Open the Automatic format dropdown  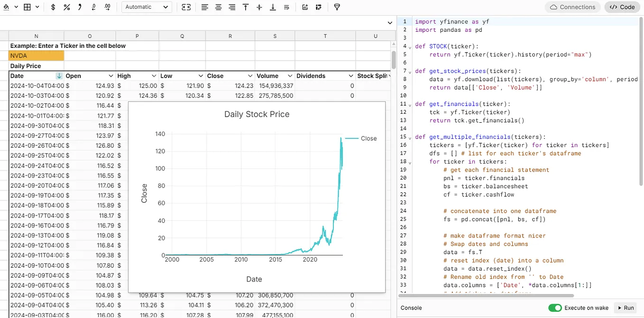pyautogui.click(x=147, y=7)
